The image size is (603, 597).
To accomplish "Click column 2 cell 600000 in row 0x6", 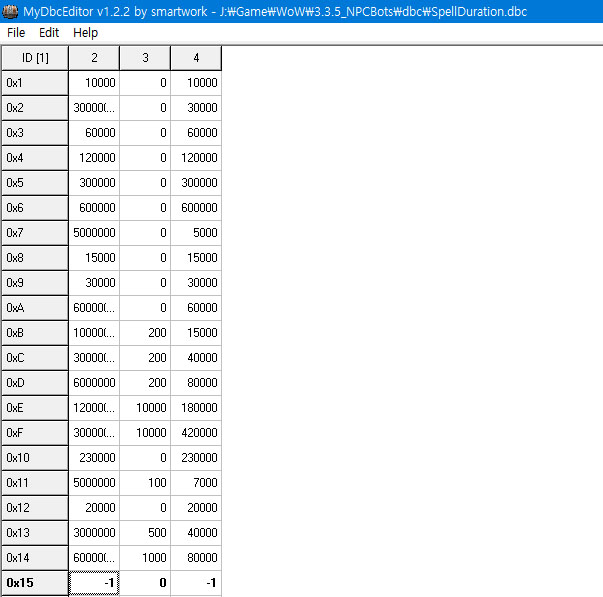I will coord(94,208).
